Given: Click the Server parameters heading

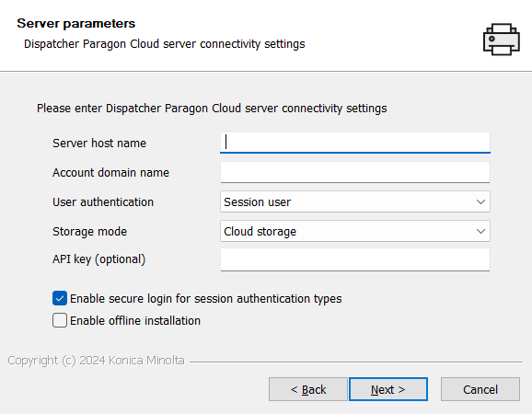Looking at the screenshot, I should [x=76, y=24].
